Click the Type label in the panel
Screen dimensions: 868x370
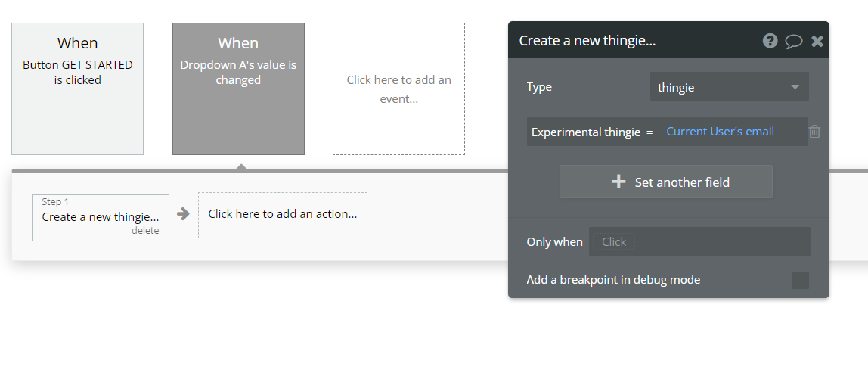point(539,87)
